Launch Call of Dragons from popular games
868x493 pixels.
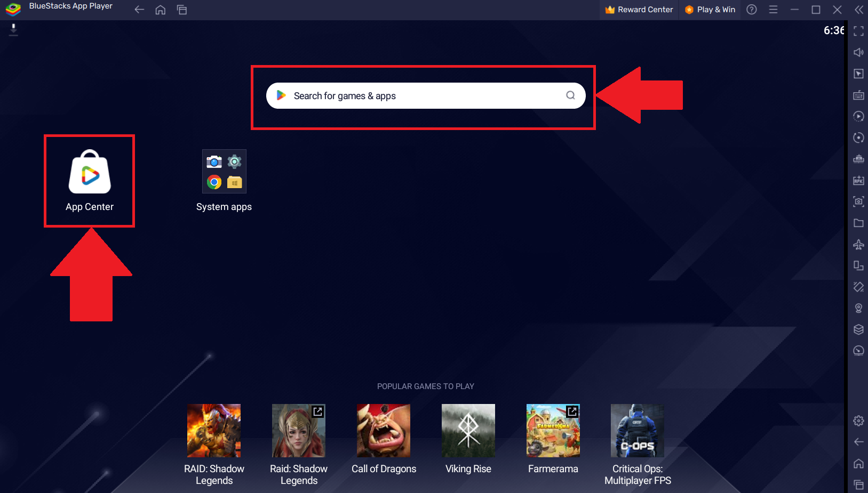384,430
